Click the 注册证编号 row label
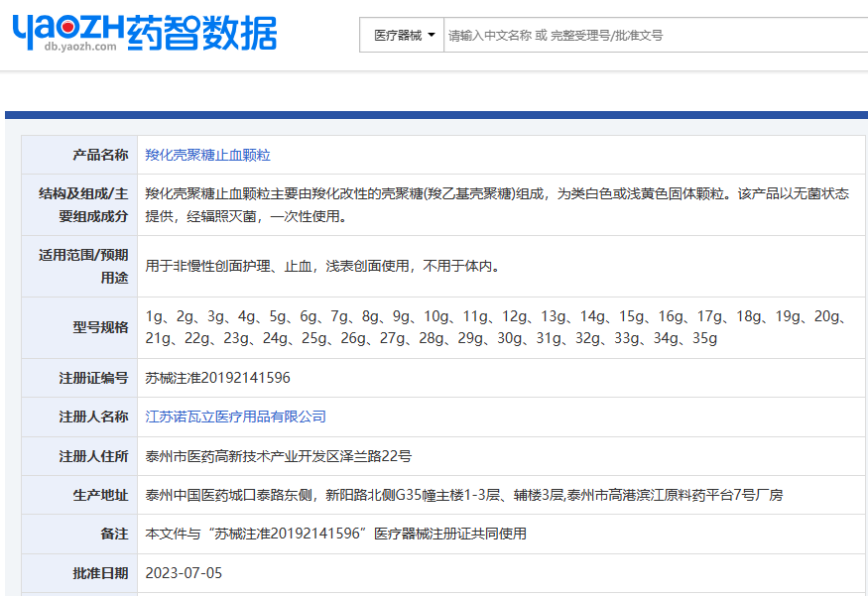 pos(93,378)
